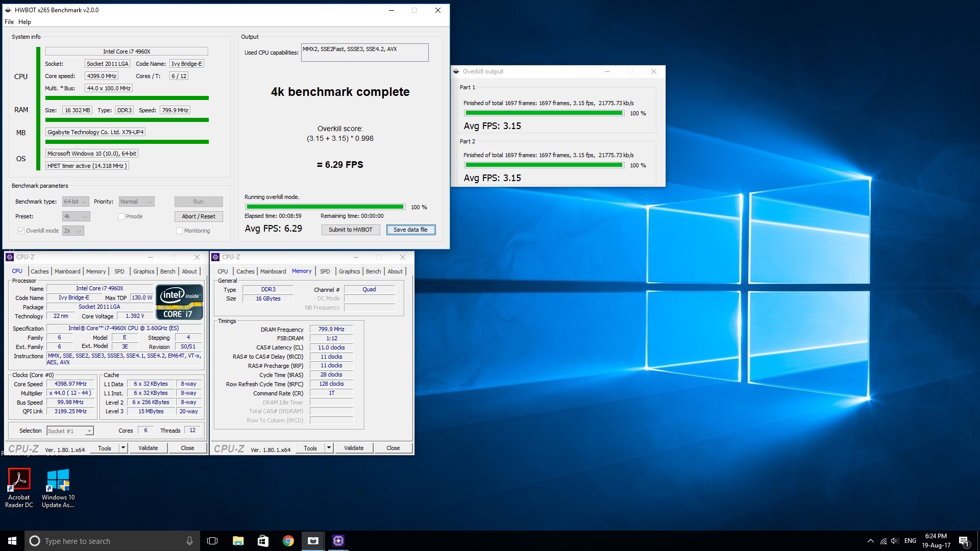Click the Part 2 progress bar

click(x=544, y=165)
